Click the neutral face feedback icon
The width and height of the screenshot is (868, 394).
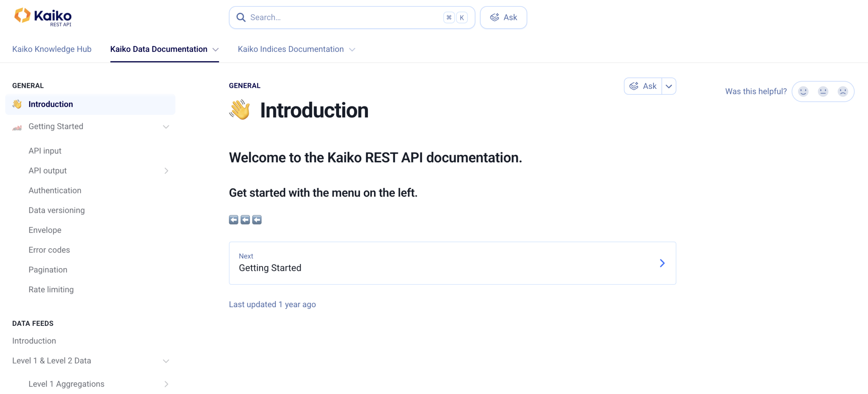pyautogui.click(x=823, y=91)
